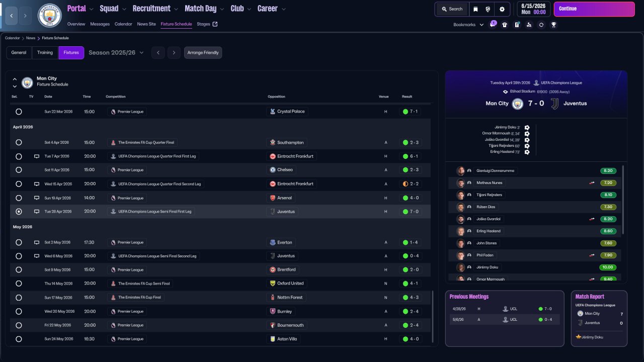644x362 pixels.
Task: Open the bookmark icon beside Search
Action: pyautogui.click(x=476, y=9)
